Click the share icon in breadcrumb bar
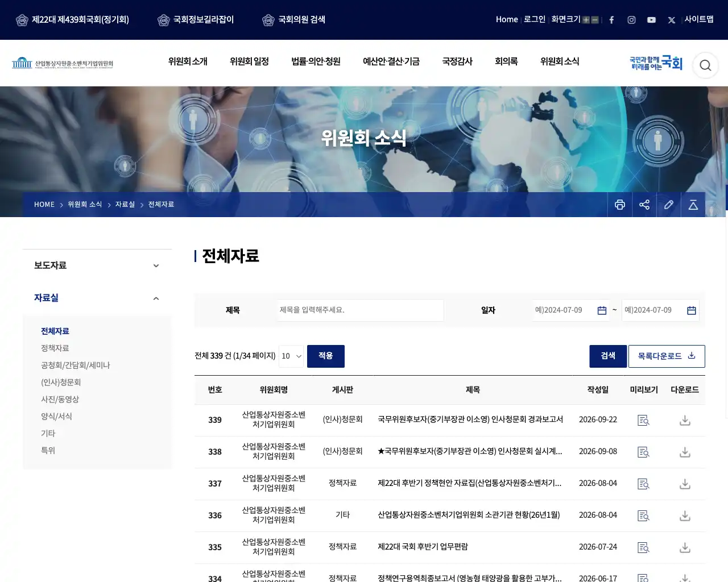The width and height of the screenshot is (728, 582). pyautogui.click(x=644, y=205)
